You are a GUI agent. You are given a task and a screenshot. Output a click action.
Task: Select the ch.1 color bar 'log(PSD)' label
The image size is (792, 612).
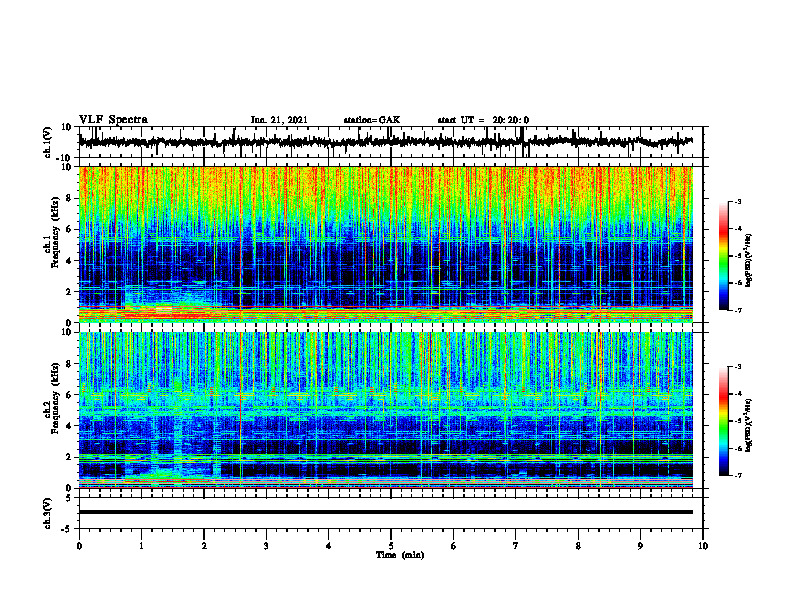749,261
